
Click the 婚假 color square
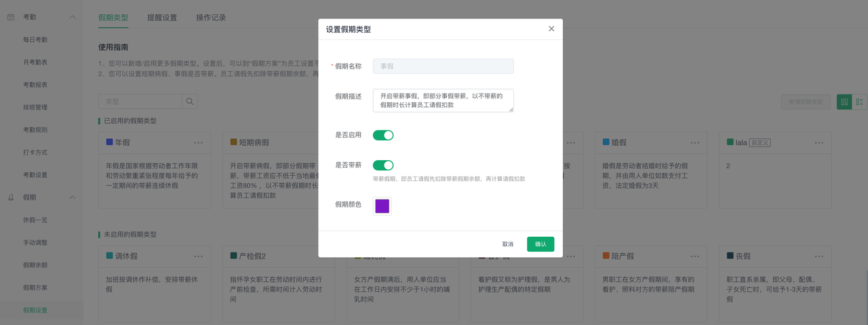click(606, 142)
